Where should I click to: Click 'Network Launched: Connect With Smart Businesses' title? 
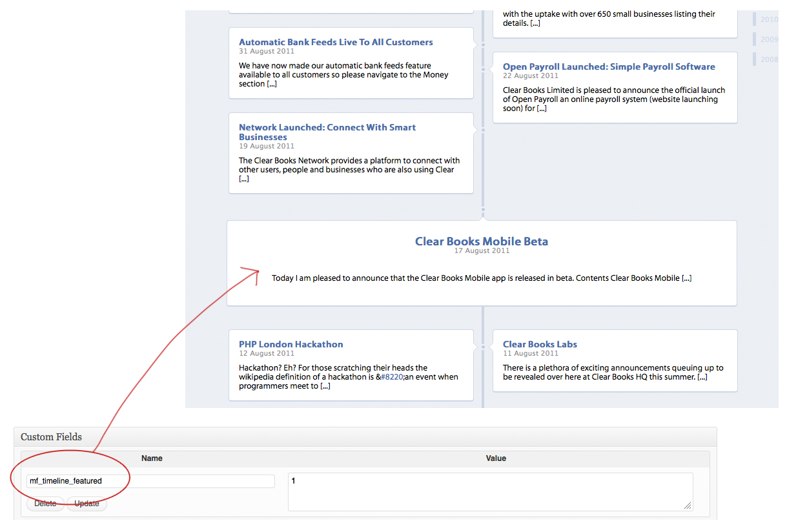(x=327, y=127)
